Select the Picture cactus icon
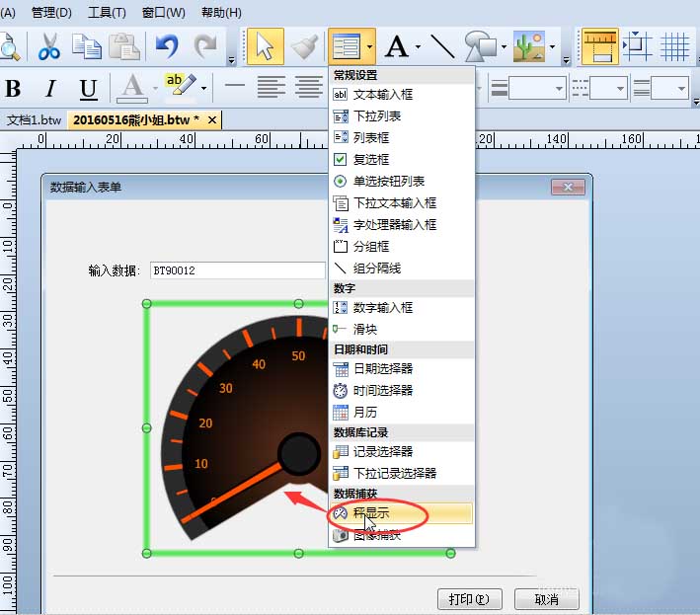 coord(529,46)
